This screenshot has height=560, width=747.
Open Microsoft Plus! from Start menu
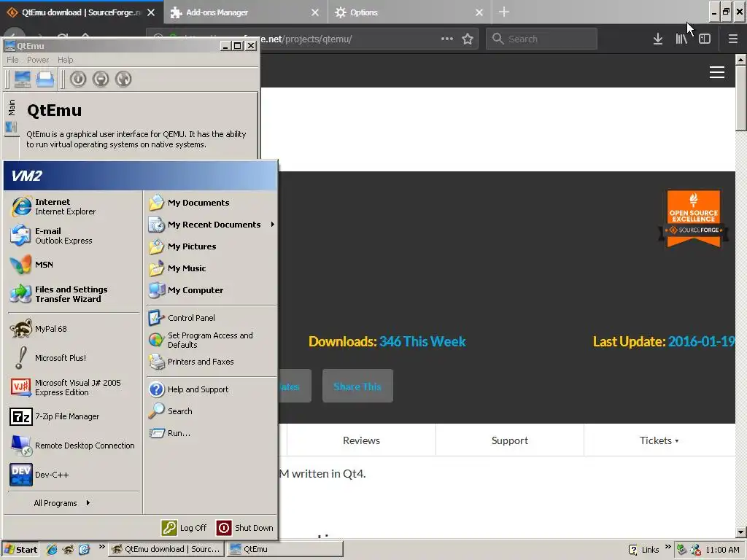pos(74,358)
